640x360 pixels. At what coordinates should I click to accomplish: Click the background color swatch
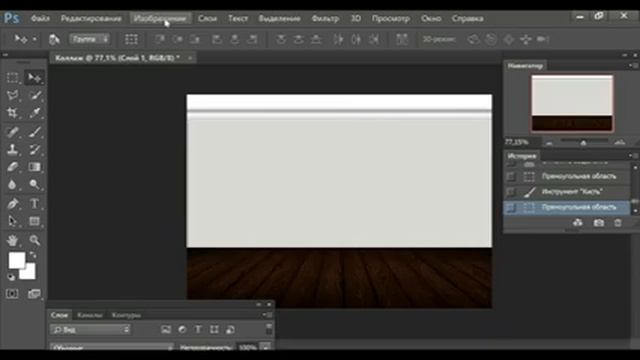(29, 273)
